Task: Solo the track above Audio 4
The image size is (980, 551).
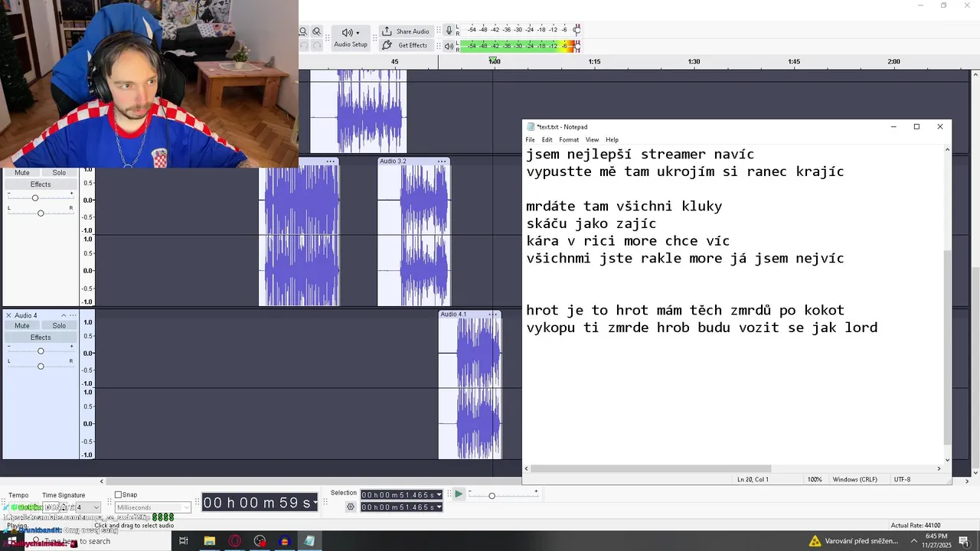Action: tap(59, 172)
